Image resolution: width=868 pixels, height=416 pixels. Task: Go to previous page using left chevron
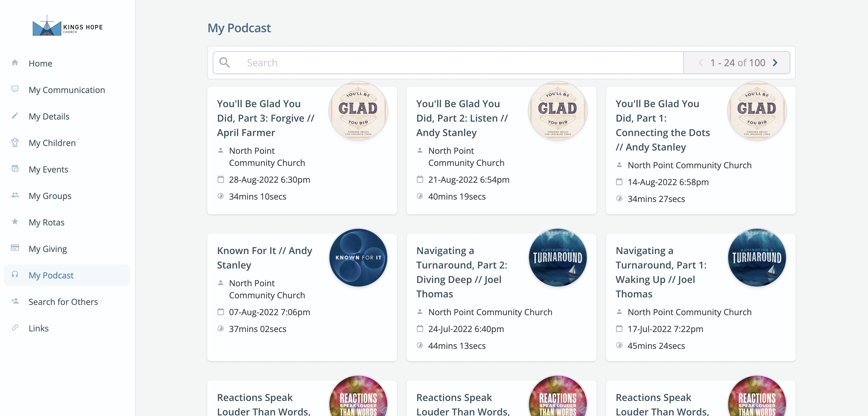[701, 63]
